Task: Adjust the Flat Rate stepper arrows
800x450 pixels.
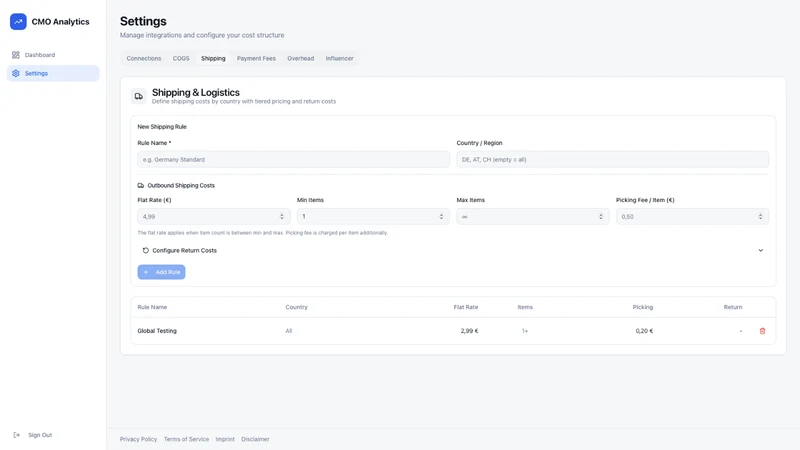Action: pos(282,216)
